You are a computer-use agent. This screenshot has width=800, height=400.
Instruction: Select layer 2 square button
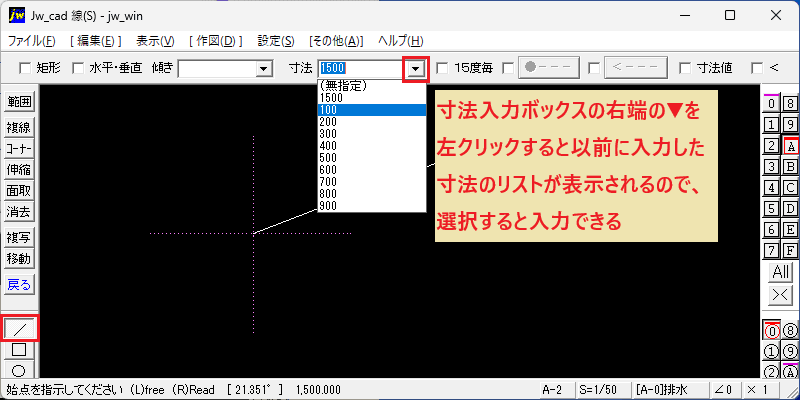click(771, 146)
